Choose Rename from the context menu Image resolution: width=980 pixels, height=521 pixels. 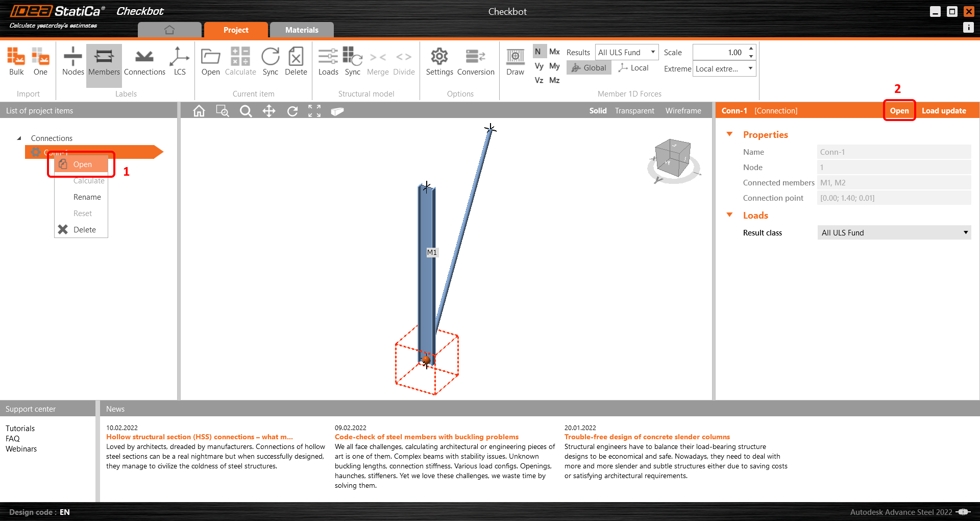[87, 197]
